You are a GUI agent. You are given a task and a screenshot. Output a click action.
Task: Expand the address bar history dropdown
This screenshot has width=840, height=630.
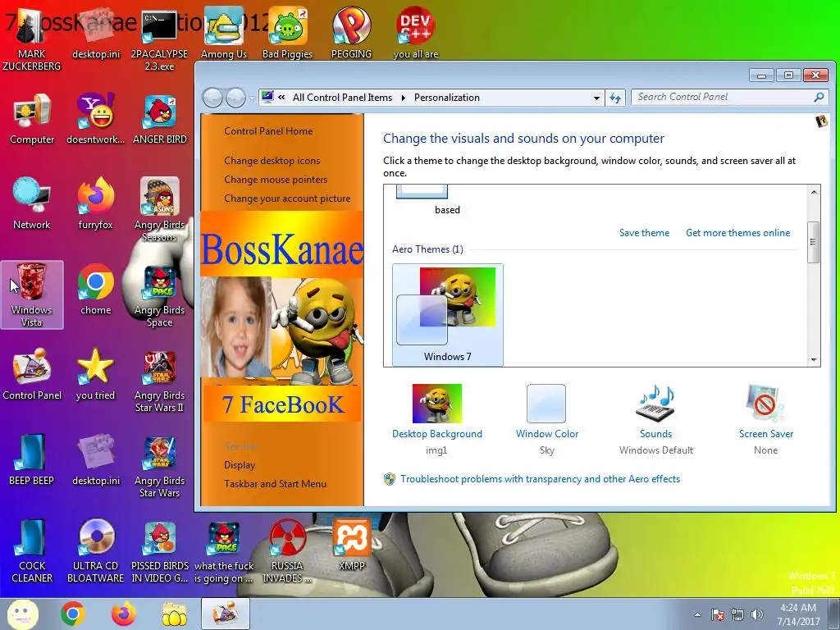[596, 98]
